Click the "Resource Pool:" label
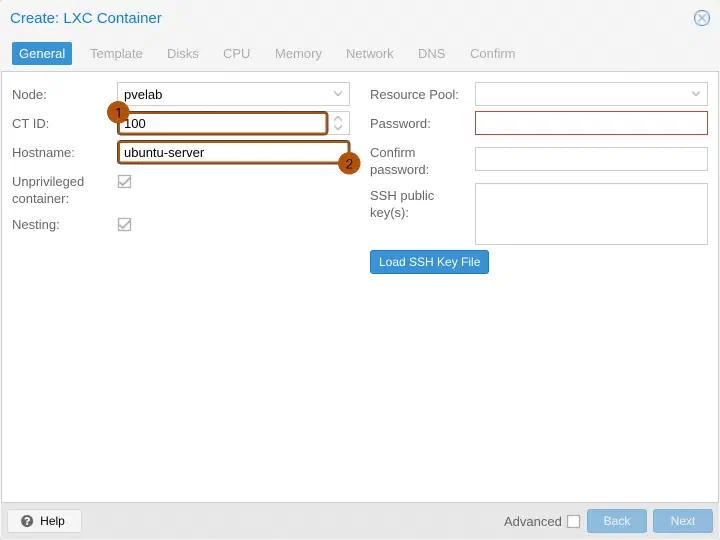This screenshot has height=540, width=720. click(x=414, y=95)
